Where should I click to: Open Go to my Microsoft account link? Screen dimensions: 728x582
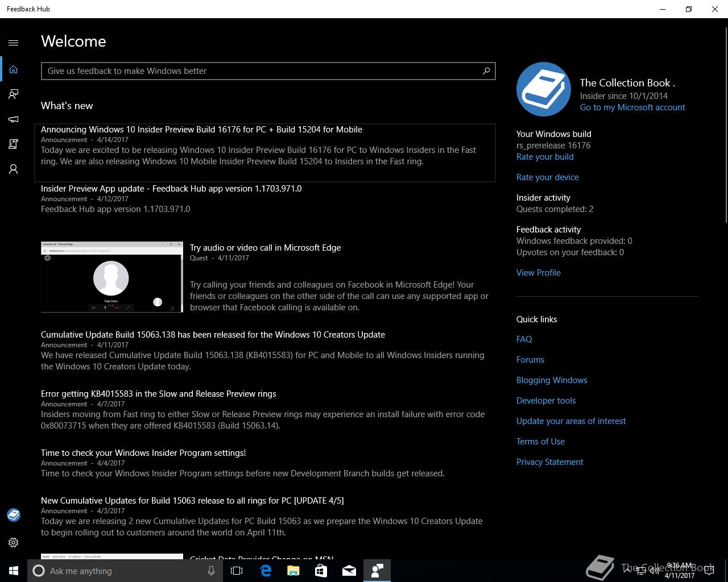(x=632, y=107)
